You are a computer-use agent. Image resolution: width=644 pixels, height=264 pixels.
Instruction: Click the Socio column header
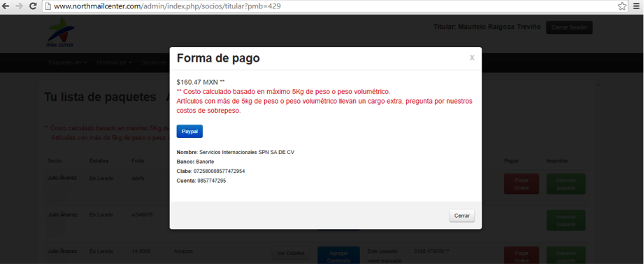click(55, 161)
